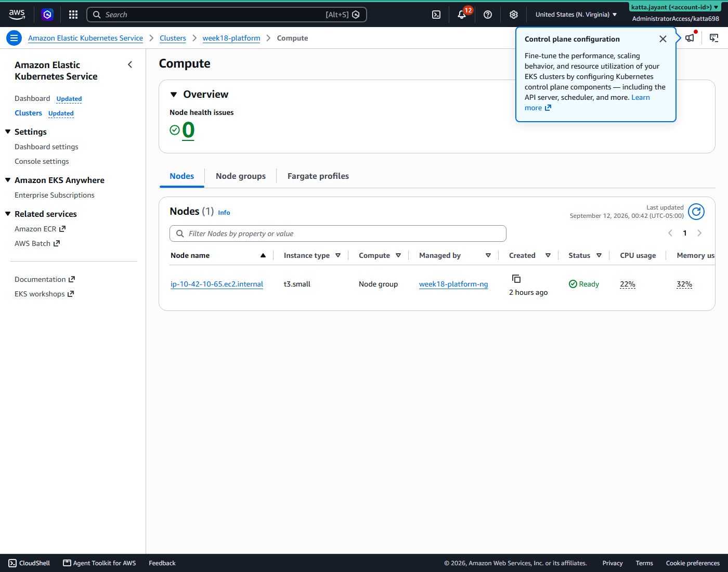Click the Clusters breadcrumb link
The width and height of the screenshot is (728, 572).
tap(173, 38)
